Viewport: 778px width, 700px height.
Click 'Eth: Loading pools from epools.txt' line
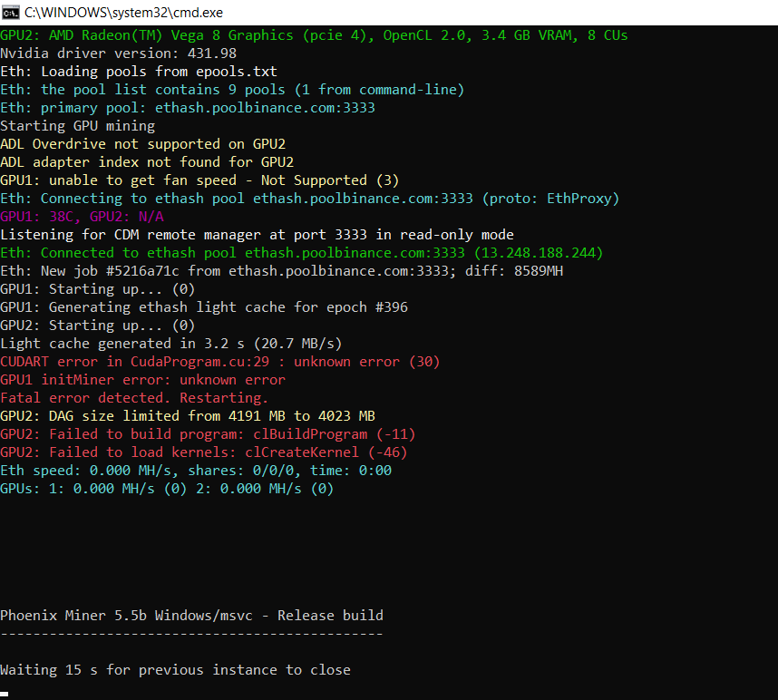pos(139,72)
